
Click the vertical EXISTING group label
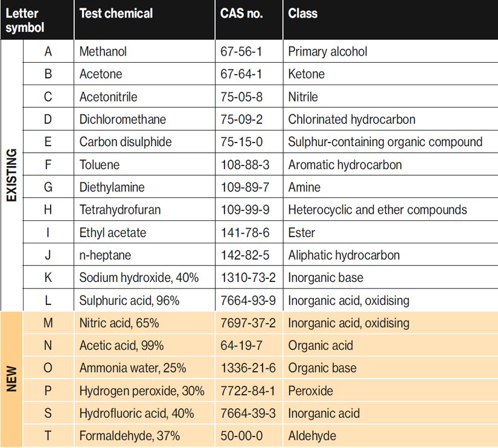11,175
